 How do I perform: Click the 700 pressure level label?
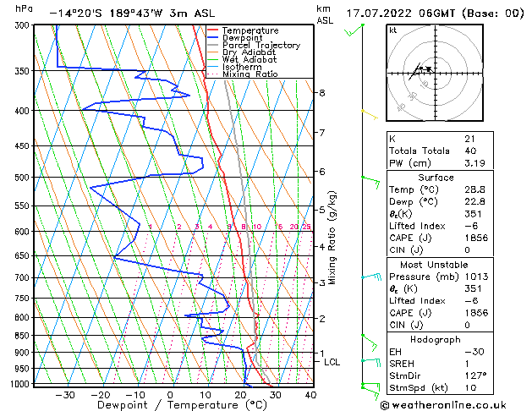(x=24, y=277)
